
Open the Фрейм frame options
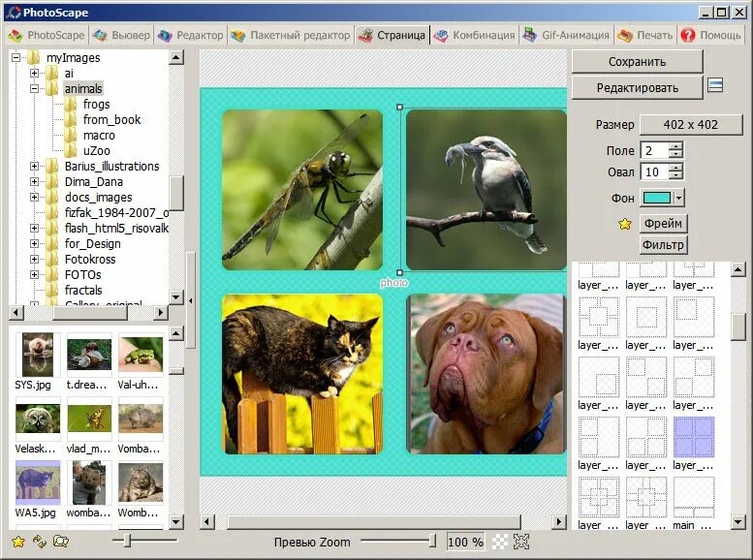[x=663, y=224]
